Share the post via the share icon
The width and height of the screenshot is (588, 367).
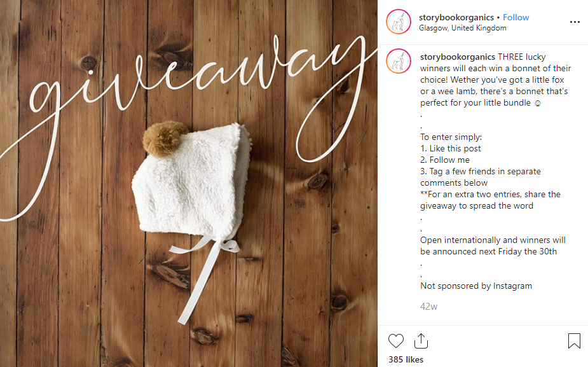tap(421, 341)
